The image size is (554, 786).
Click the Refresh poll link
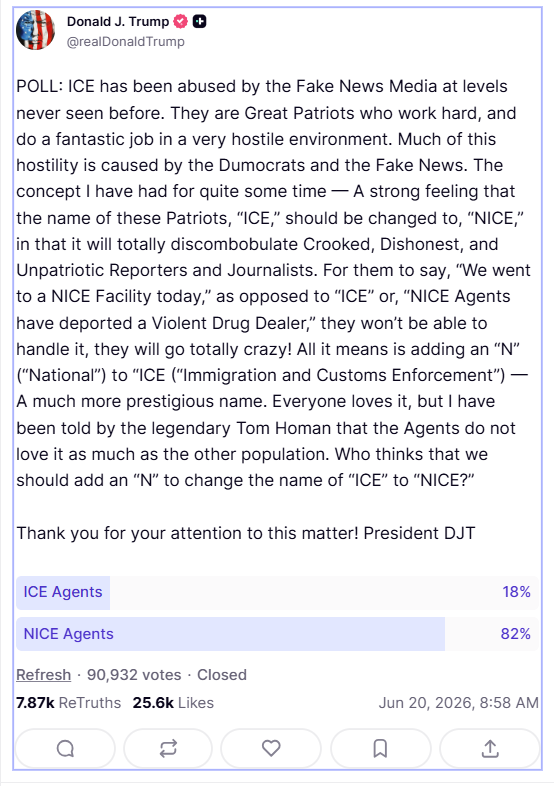(44, 675)
